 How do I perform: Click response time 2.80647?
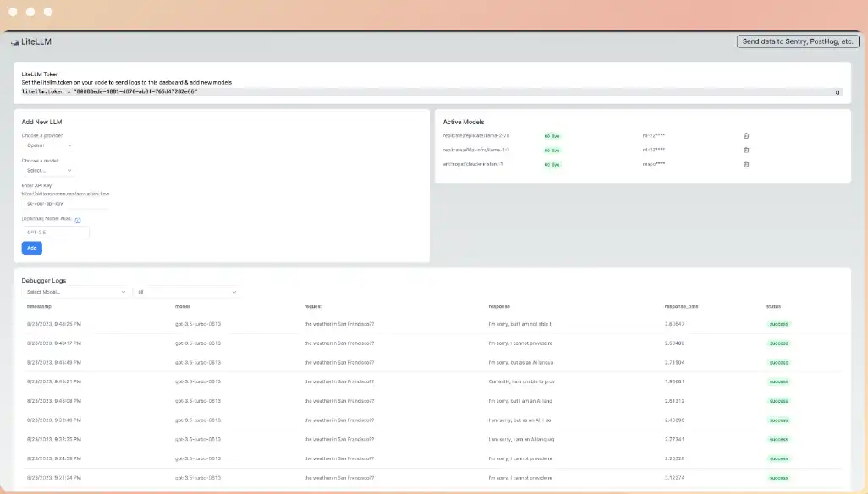(x=674, y=324)
